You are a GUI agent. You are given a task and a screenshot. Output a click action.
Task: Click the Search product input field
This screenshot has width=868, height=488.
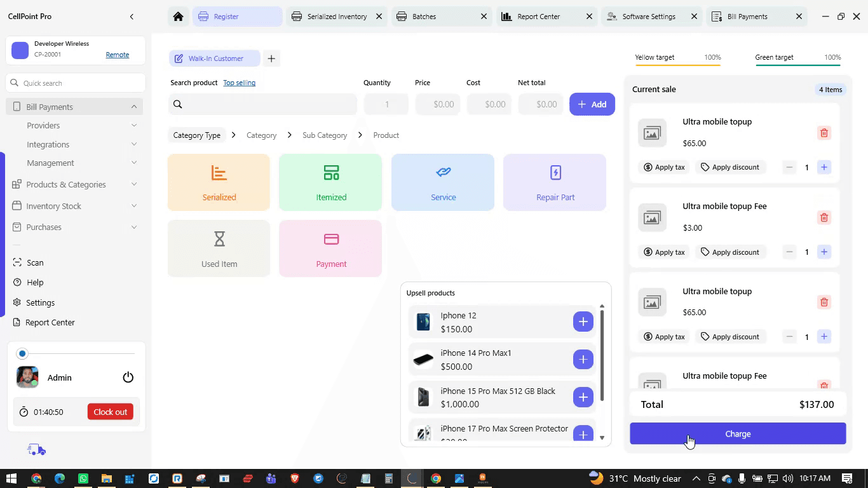tap(262, 104)
